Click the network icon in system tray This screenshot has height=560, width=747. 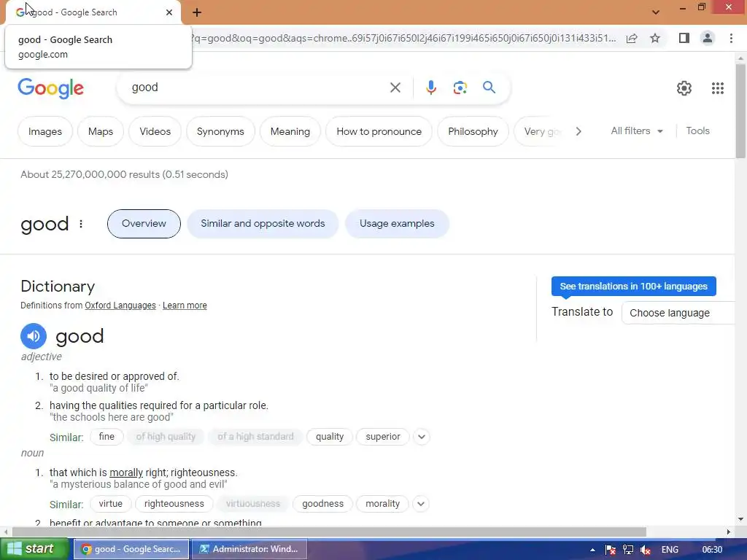coord(628,550)
